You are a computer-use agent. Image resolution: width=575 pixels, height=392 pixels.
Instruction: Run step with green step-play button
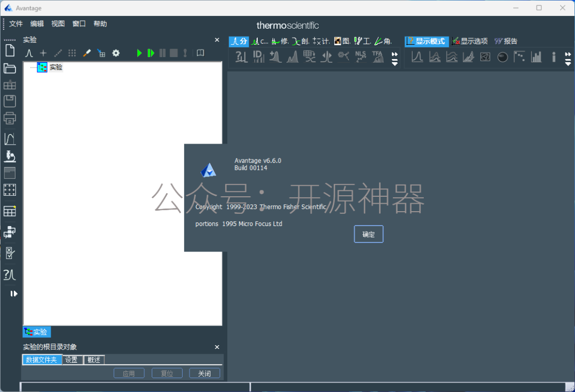coord(151,53)
